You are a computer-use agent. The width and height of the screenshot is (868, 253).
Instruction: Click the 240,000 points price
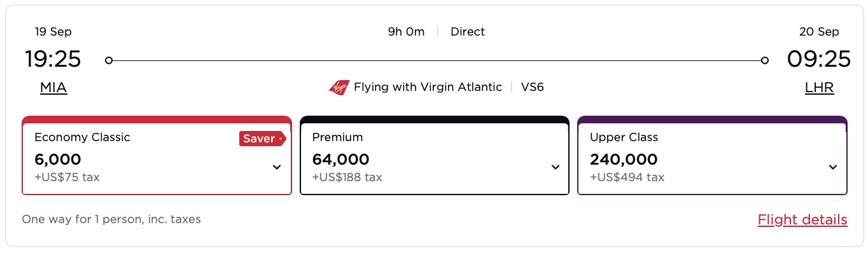coord(624,159)
